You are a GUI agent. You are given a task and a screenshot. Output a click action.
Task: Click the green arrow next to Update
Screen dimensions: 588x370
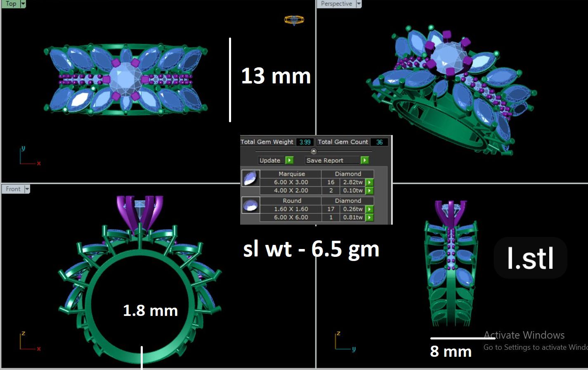pyautogui.click(x=289, y=160)
